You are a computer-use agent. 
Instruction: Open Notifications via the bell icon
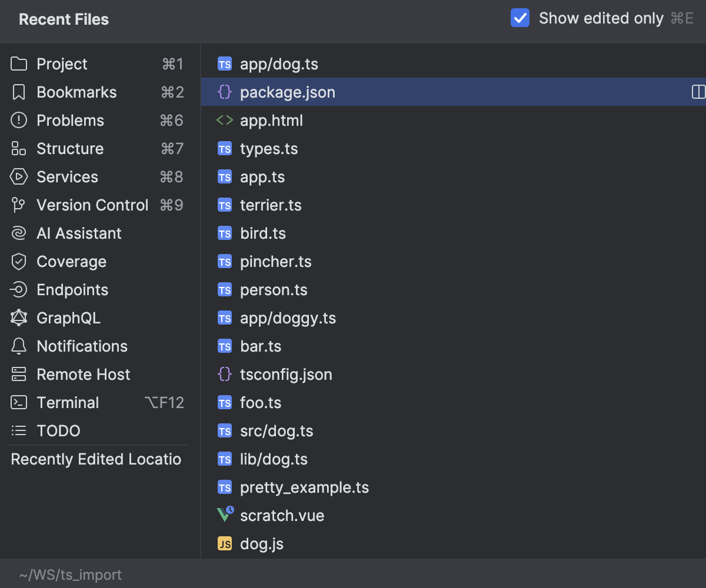pos(82,346)
